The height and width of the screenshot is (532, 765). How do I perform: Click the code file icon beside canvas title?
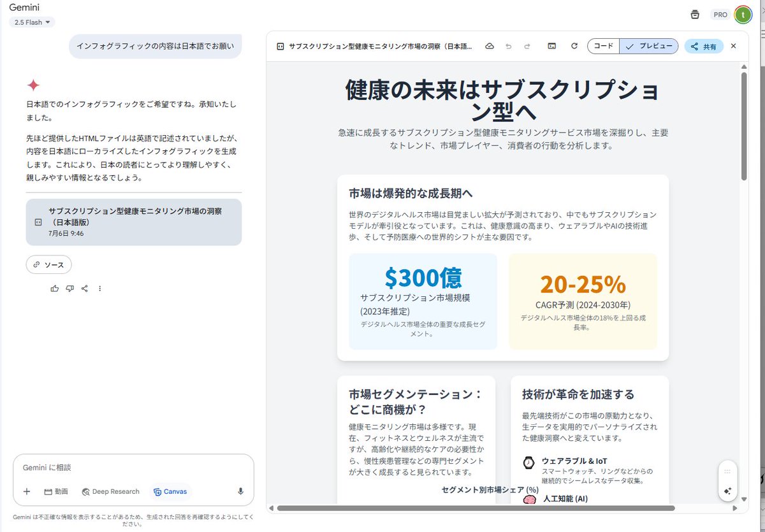click(280, 47)
